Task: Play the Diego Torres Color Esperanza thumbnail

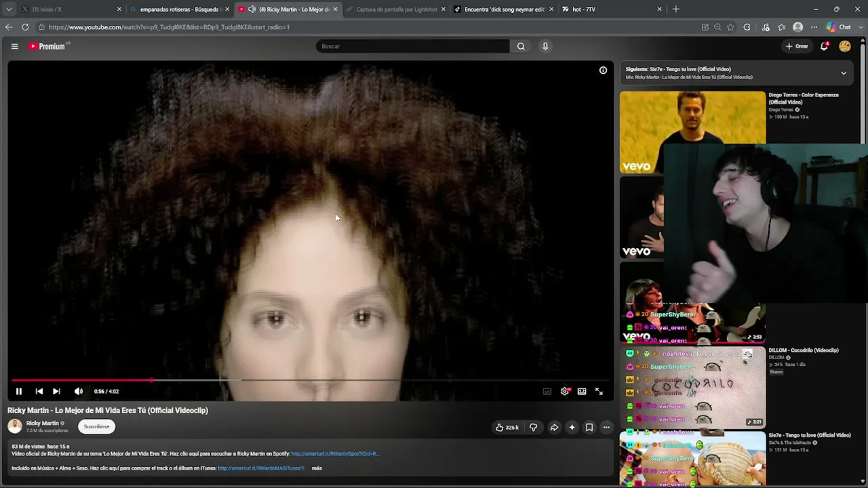Action: (x=692, y=132)
